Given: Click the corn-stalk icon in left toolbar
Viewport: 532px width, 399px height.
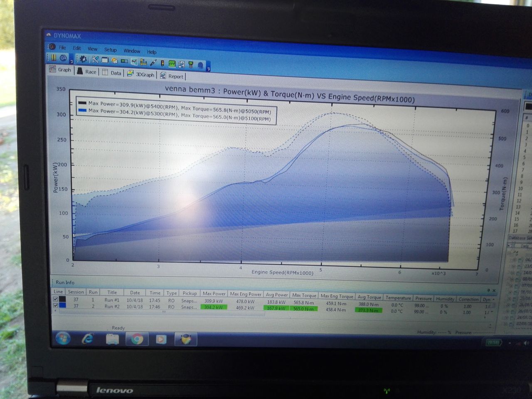Looking at the screenshot, I should tap(54, 57).
